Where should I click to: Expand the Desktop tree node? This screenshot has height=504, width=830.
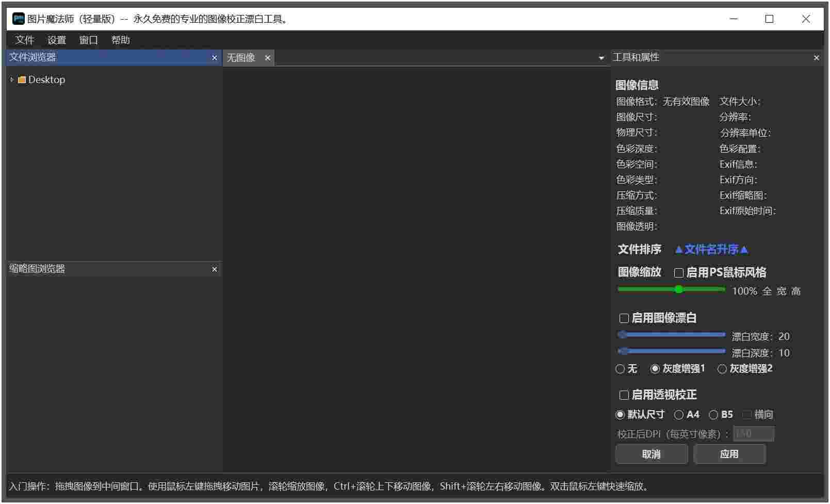11,79
